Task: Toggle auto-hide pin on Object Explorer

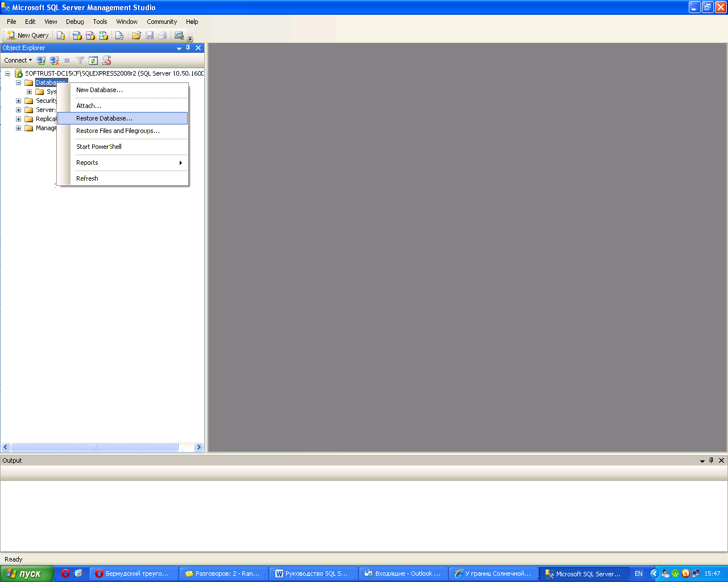Action: tap(188, 48)
